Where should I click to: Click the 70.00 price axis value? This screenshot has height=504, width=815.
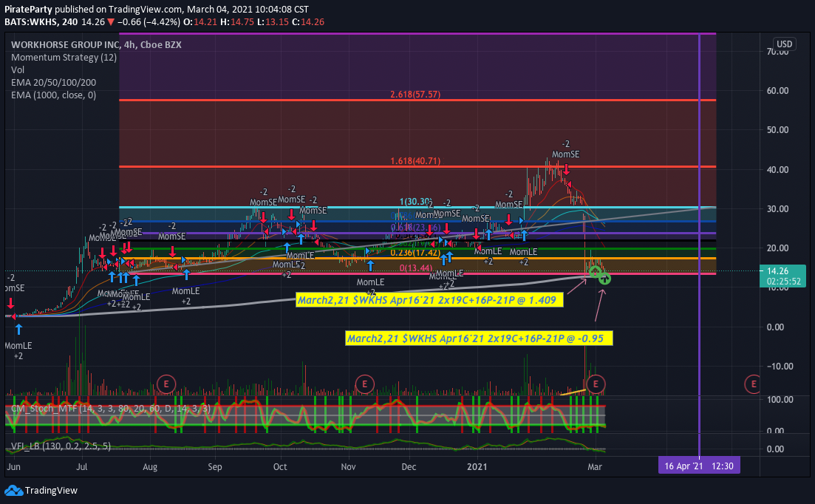pos(777,52)
